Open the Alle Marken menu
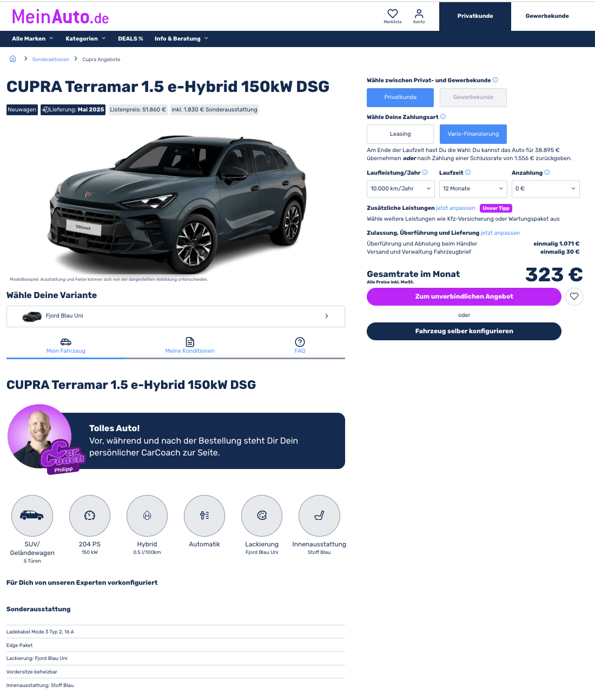The height and width of the screenshot is (700, 595). (x=33, y=39)
